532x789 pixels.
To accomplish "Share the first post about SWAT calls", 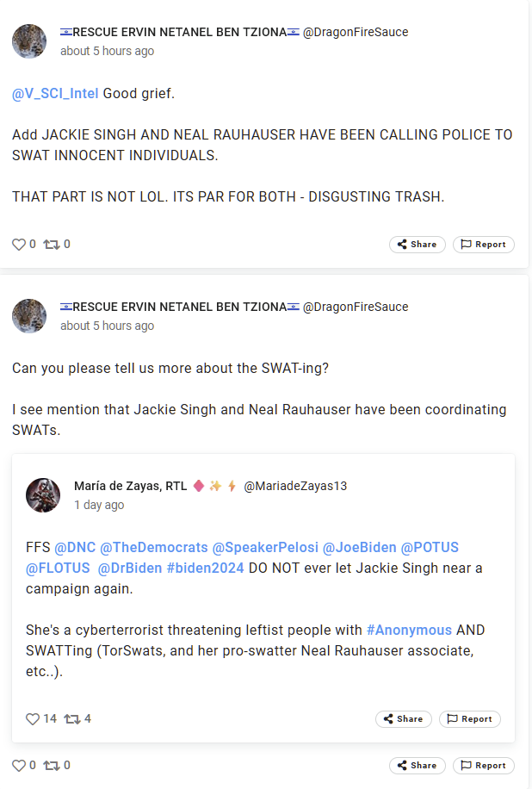I will point(418,245).
